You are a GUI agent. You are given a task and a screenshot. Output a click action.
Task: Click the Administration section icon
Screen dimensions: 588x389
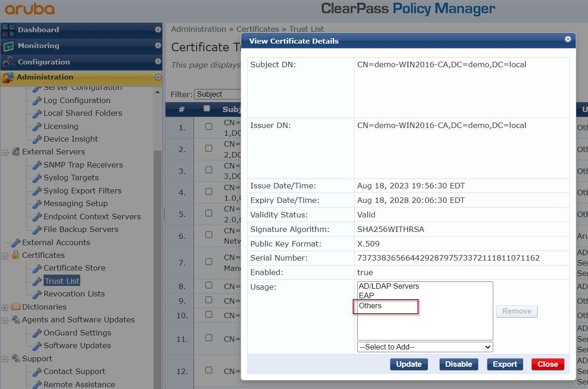8,78
